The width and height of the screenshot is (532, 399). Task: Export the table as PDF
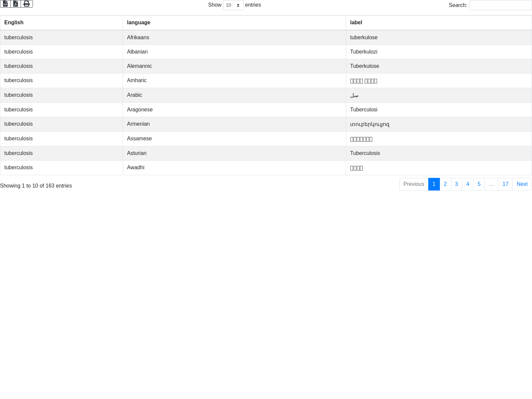click(x=16, y=4)
